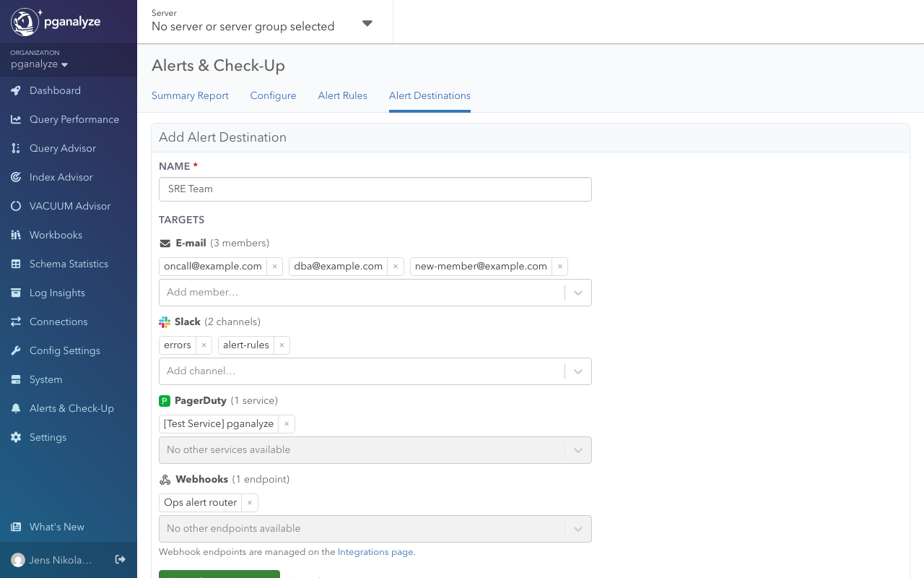Click the oncall@example.com tag text
The height and width of the screenshot is (578, 924).
(213, 266)
